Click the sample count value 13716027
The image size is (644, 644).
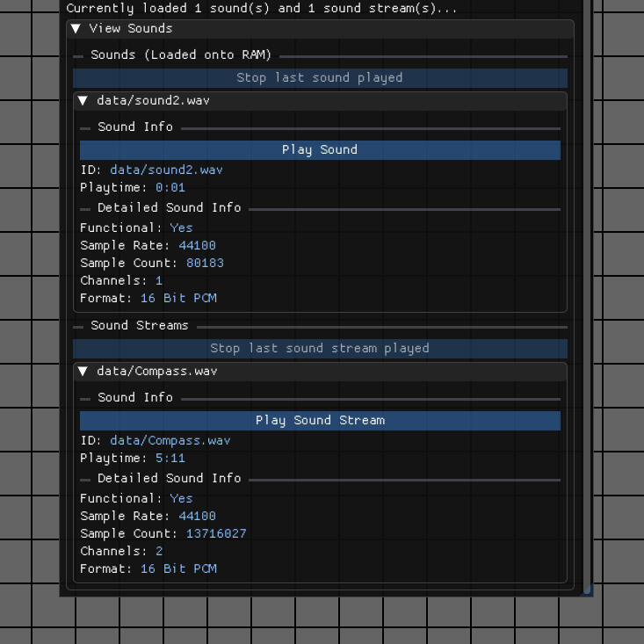coord(216,533)
